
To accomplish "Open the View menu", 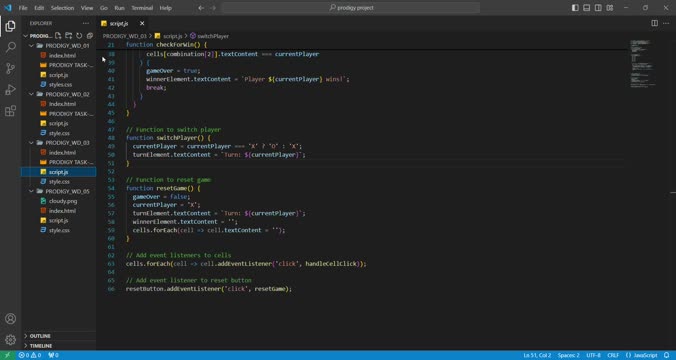I will tap(87, 8).
